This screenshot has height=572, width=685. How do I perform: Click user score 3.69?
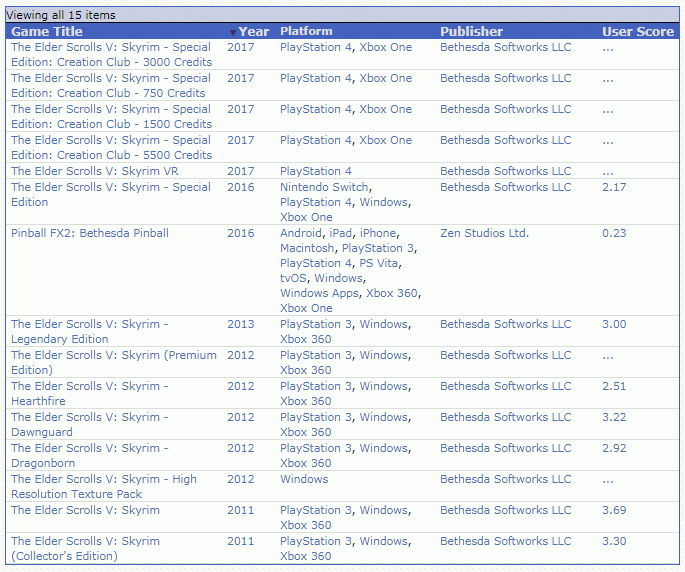[614, 510]
